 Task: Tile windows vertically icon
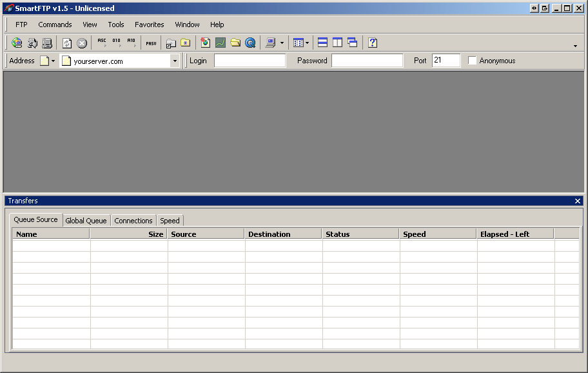tap(337, 43)
